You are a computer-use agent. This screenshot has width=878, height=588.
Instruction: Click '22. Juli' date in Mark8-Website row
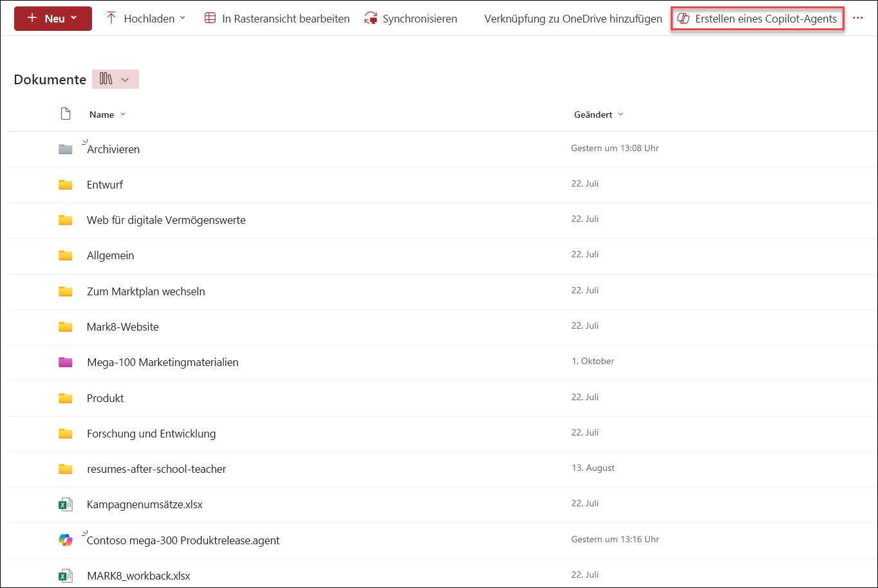coord(585,326)
